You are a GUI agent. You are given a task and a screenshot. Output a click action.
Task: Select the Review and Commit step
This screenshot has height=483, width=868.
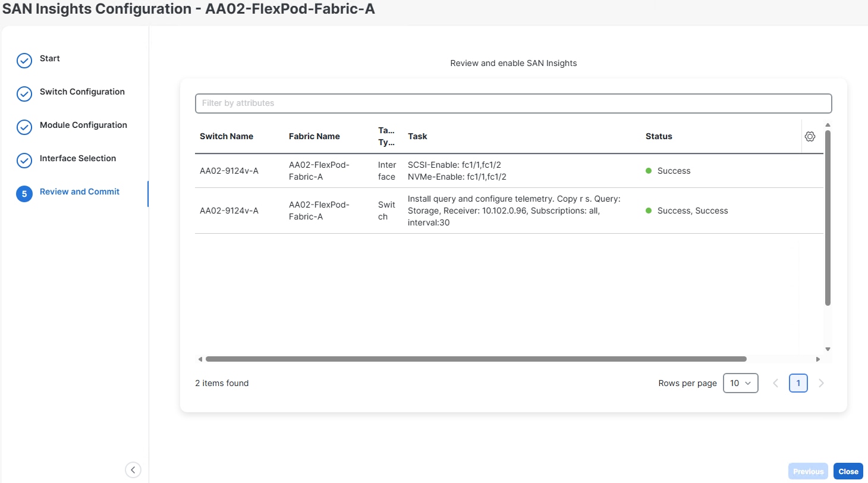80,192
